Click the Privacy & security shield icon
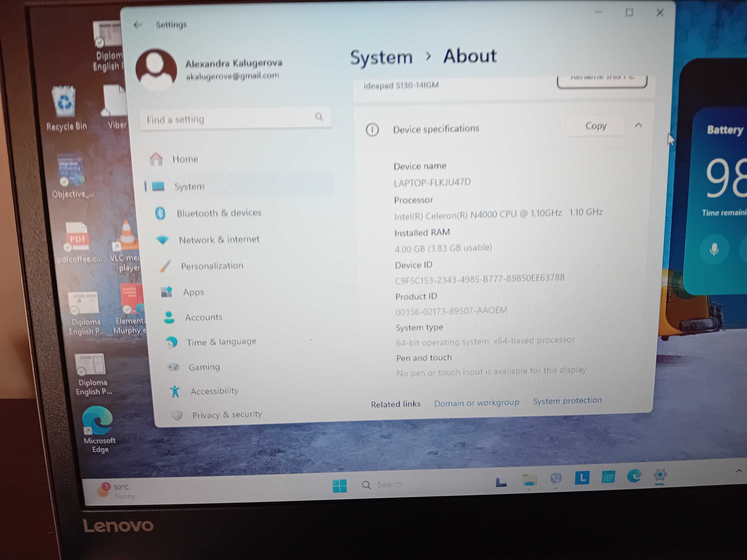 177,415
